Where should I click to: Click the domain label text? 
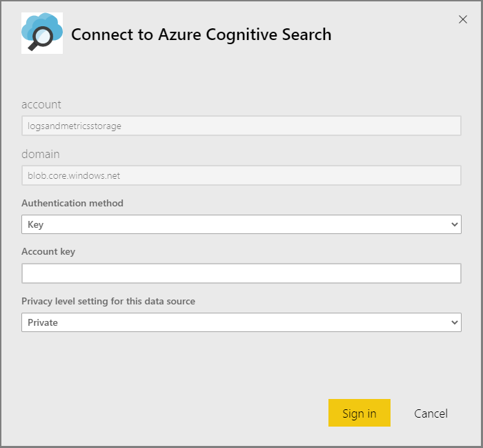coord(41,154)
